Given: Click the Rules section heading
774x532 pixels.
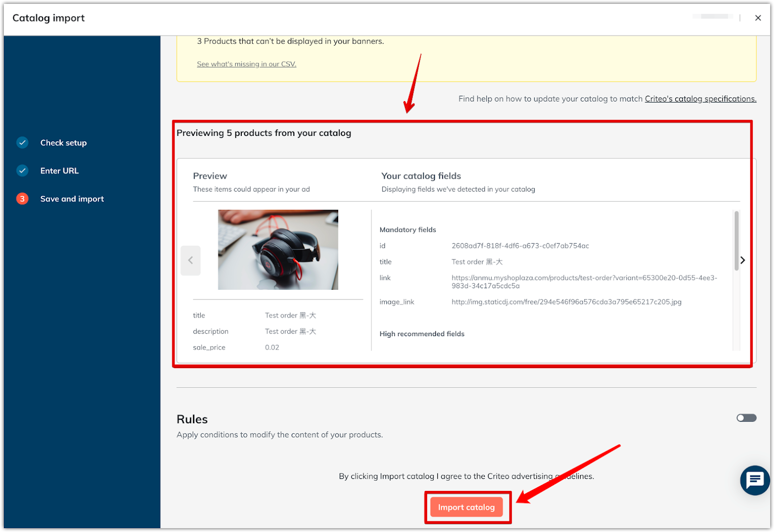Looking at the screenshot, I should pyautogui.click(x=192, y=419).
